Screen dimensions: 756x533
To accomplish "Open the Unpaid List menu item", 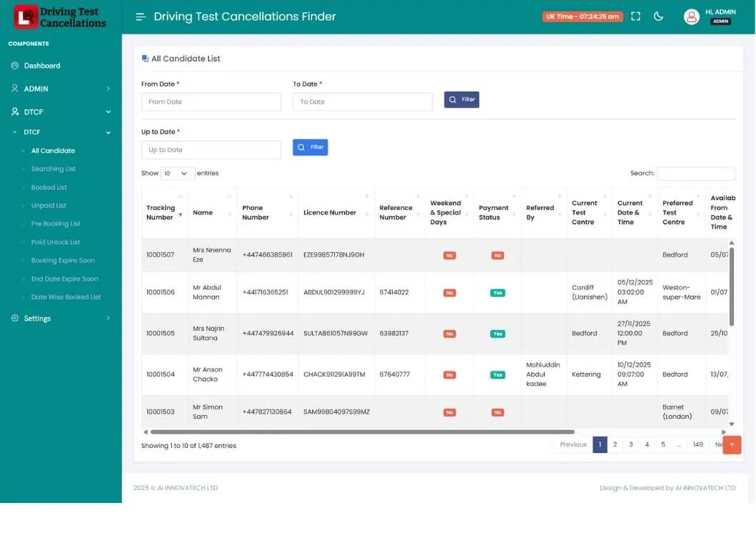I will (49, 206).
